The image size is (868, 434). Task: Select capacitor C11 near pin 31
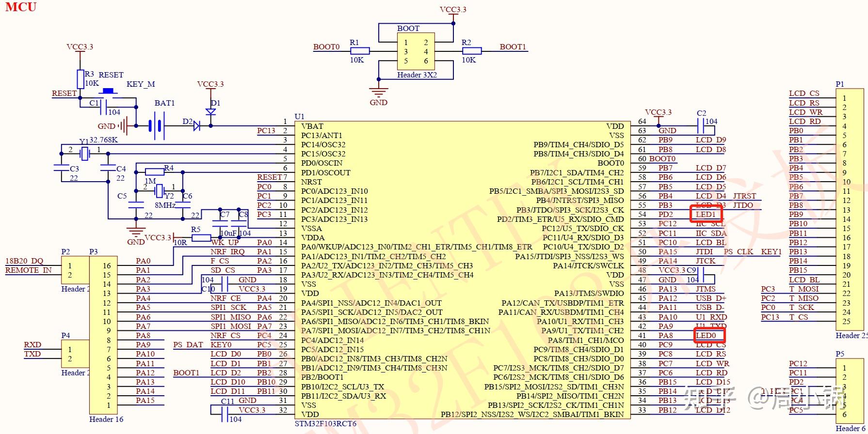pyautogui.click(x=224, y=414)
